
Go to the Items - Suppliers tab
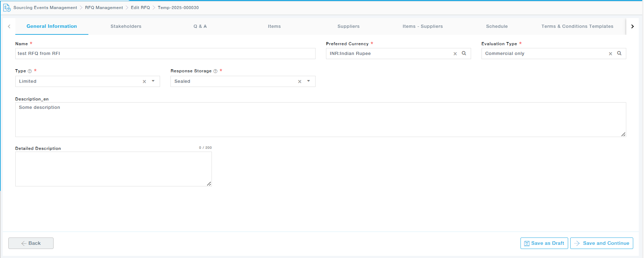point(423,26)
